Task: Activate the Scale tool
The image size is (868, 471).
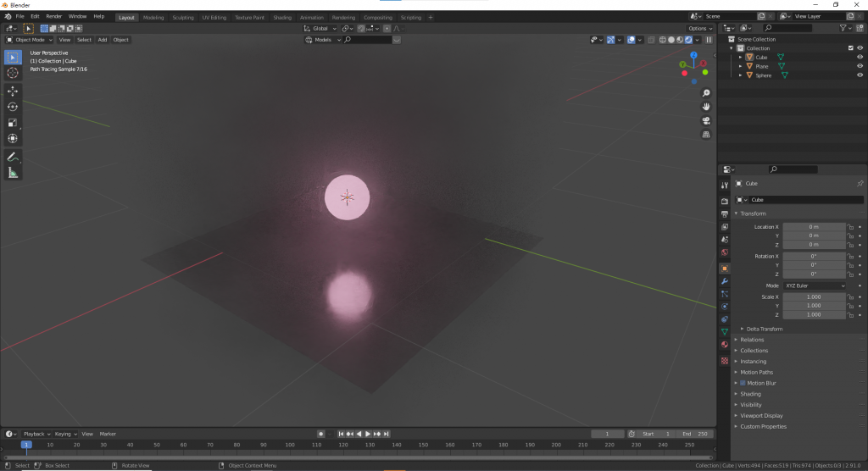Action: pyautogui.click(x=13, y=123)
